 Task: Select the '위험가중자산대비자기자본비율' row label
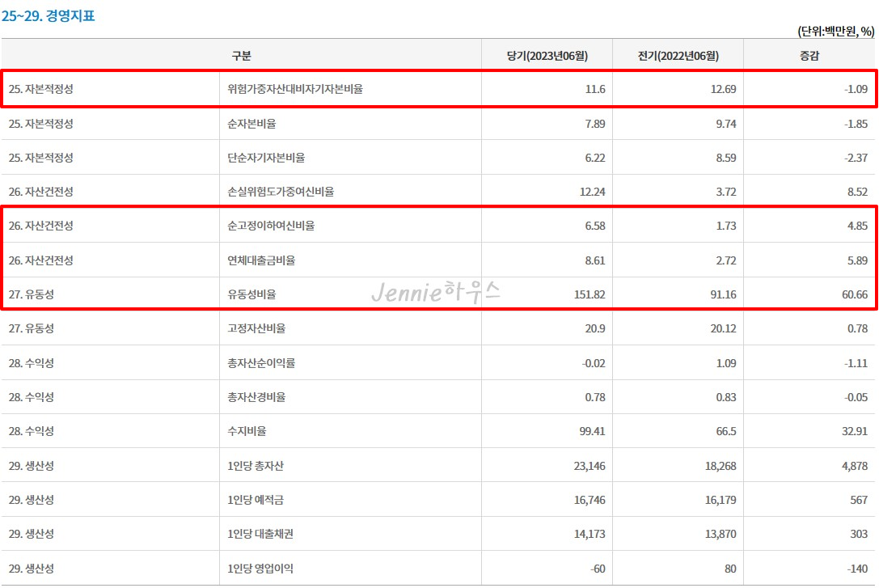tap(295, 89)
